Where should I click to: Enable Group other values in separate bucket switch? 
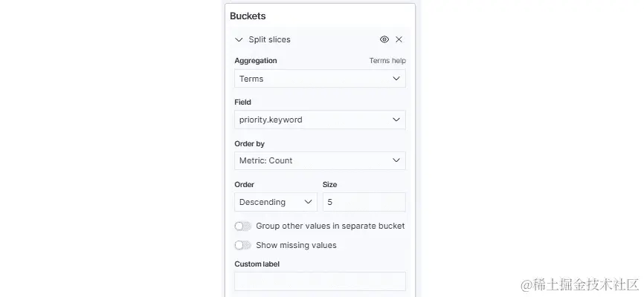pos(242,226)
